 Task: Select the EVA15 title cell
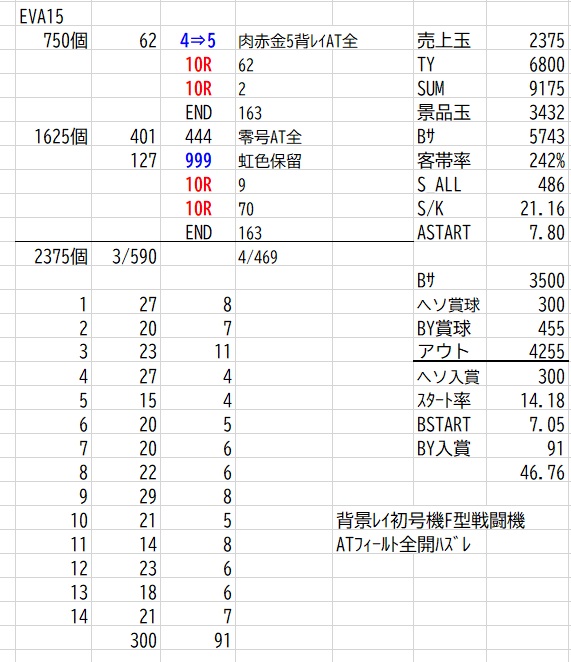tap(53, 17)
